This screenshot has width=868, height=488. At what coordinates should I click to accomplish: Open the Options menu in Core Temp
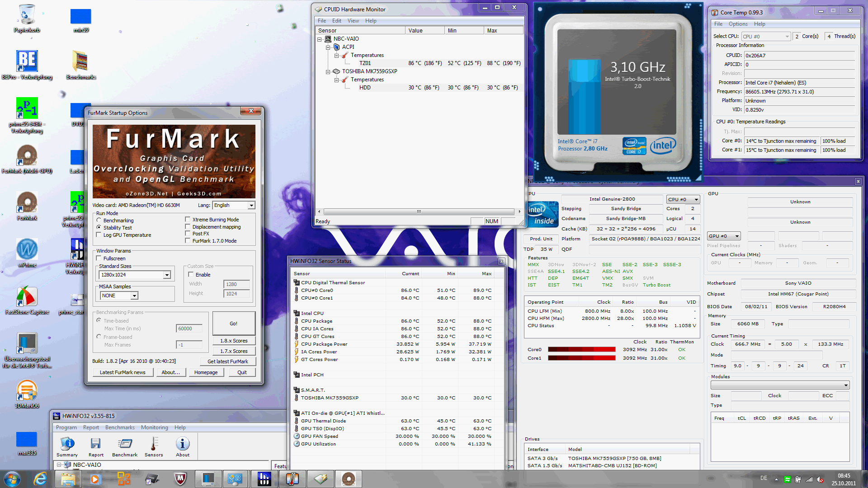point(738,24)
